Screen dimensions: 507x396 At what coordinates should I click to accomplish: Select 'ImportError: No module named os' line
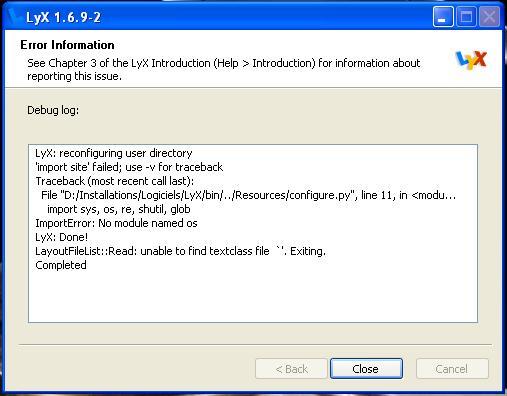(116, 223)
